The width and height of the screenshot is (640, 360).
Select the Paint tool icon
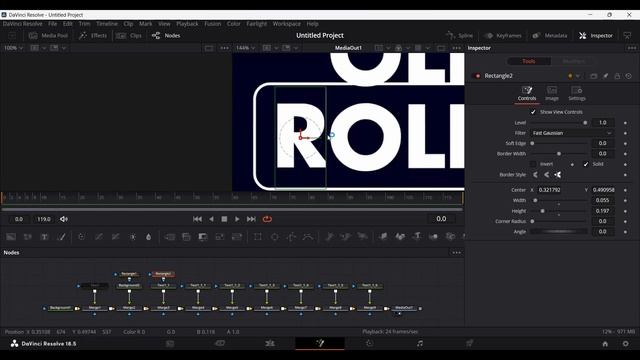pos(62,237)
